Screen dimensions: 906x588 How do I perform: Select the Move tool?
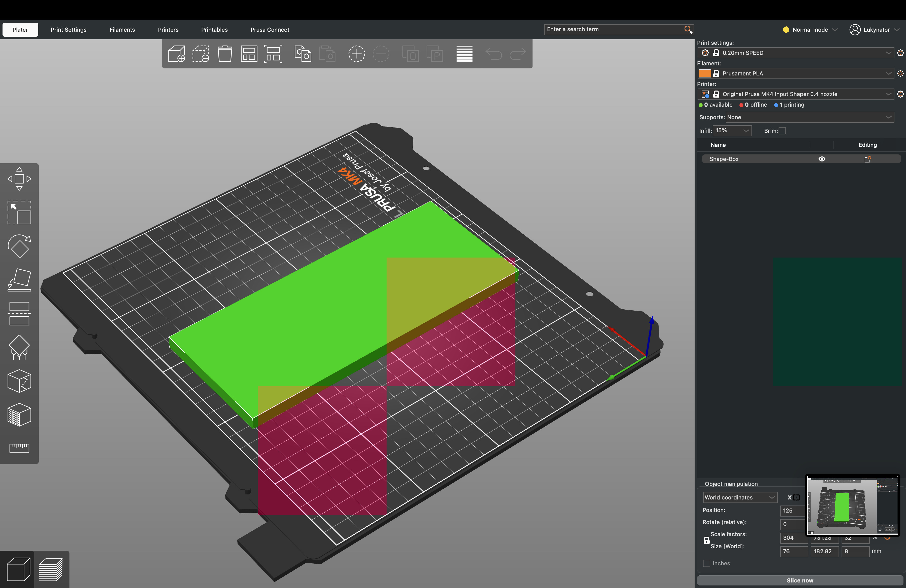[19, 179]
